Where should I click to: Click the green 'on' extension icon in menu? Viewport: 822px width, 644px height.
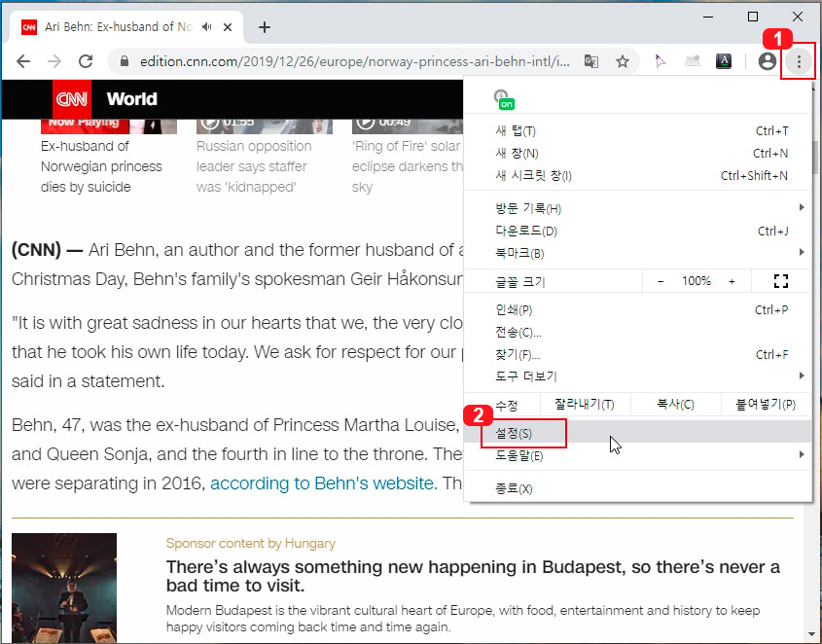click(504, 99)
